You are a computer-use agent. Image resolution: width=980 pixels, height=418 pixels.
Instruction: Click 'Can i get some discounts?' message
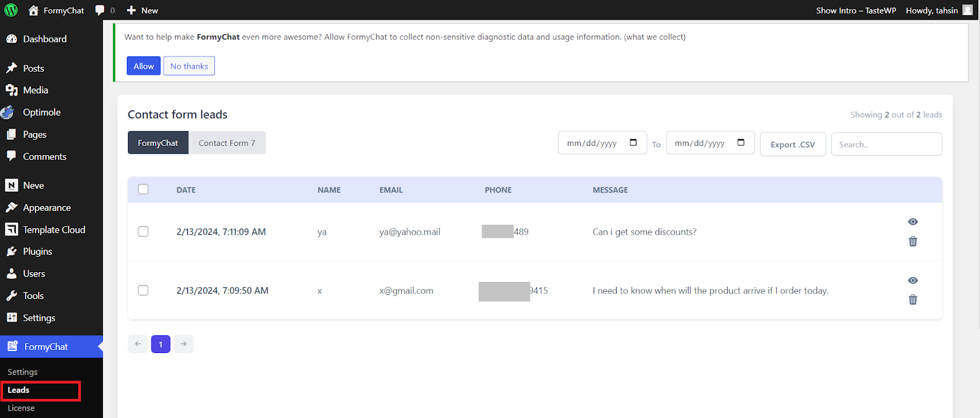point(644,232)
